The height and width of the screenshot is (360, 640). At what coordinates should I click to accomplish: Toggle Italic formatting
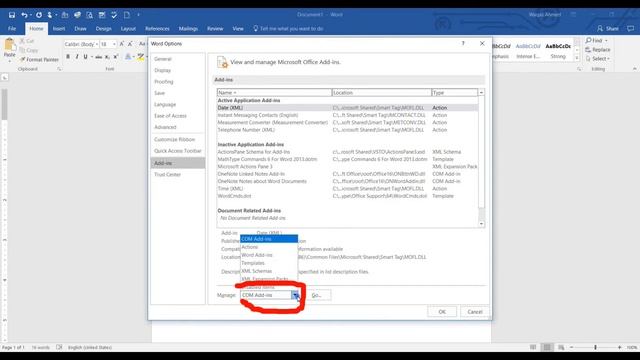(76, 57)
